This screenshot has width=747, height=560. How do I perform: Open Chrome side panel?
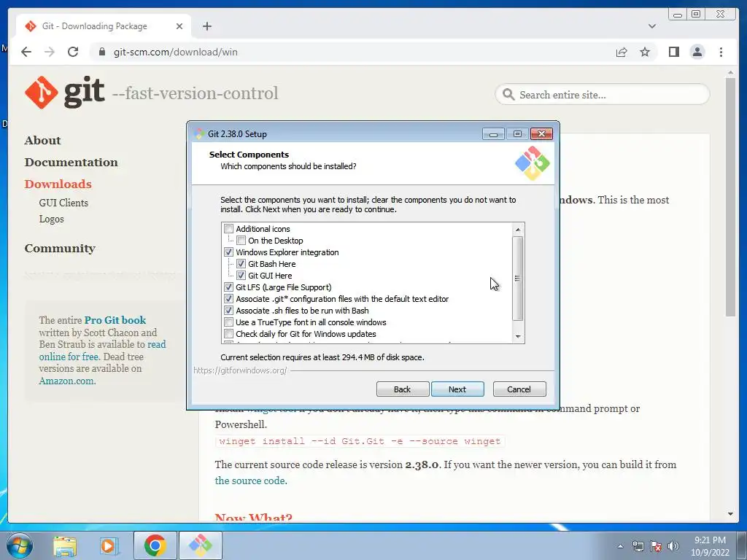click(x=673, y=52)
